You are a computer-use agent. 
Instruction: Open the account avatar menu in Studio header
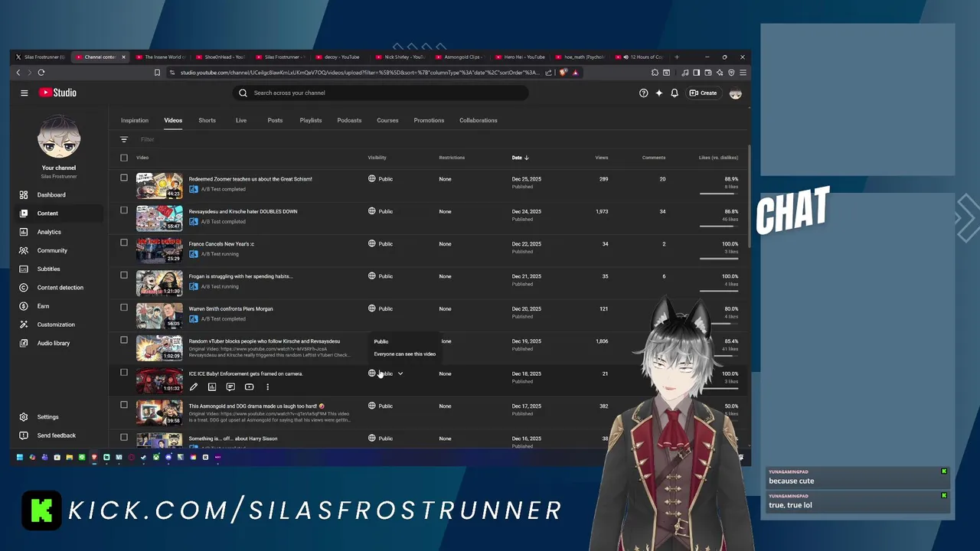[735, 93]
